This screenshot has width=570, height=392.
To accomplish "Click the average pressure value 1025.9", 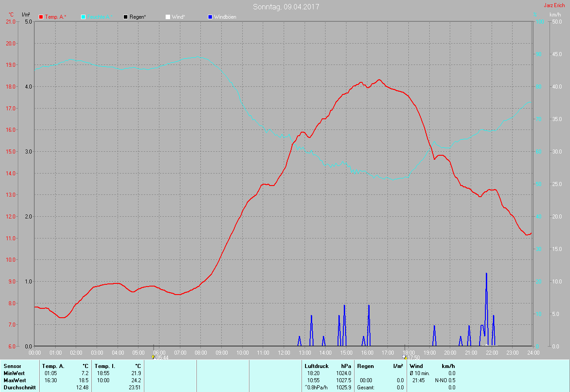I will [x=344, y=388].
